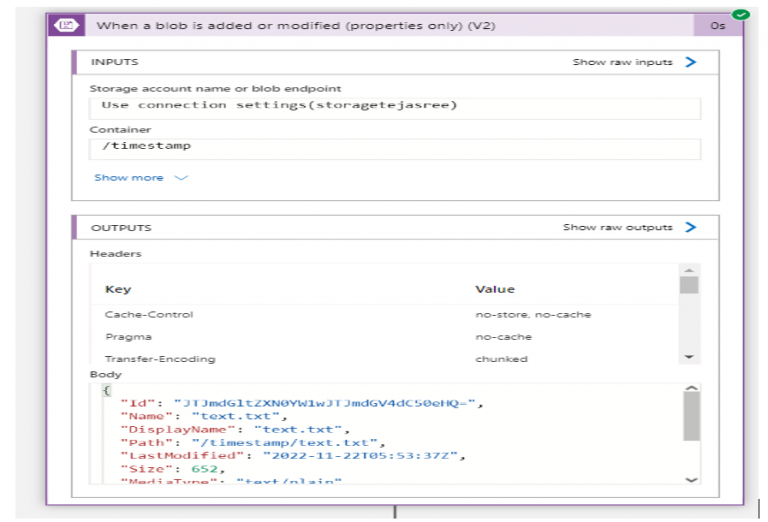This screenshot has height=522, width=768.
Task: Open Show raw outputs link
Action: [617, 227]
